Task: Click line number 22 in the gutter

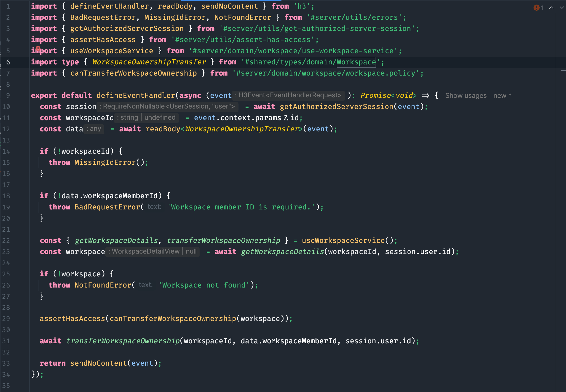Action: 6,241
